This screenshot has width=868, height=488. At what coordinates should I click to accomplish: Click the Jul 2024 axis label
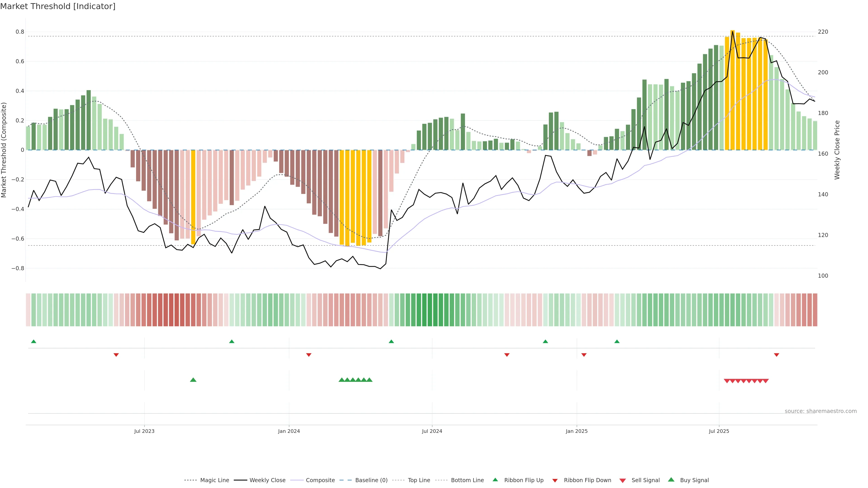pos(432,431)
